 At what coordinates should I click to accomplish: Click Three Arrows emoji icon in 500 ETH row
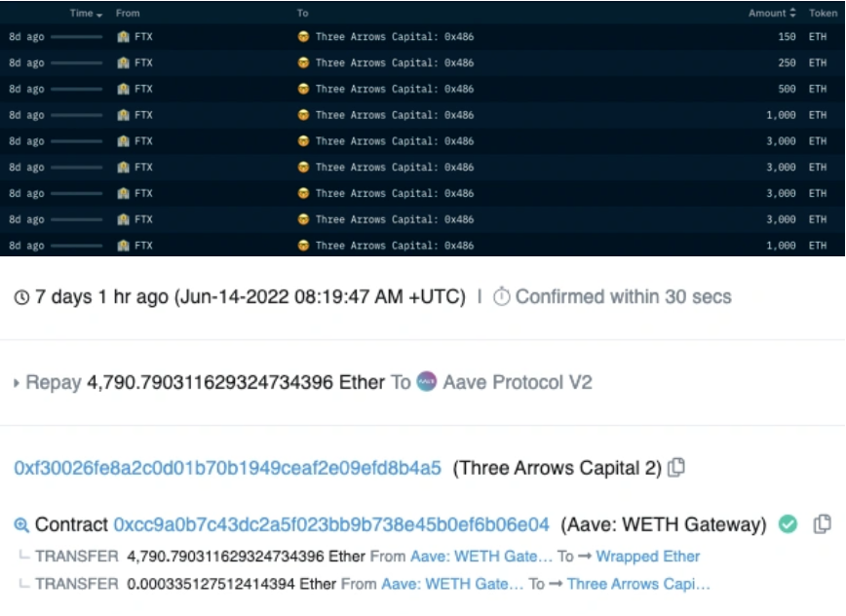coord(303,89)
